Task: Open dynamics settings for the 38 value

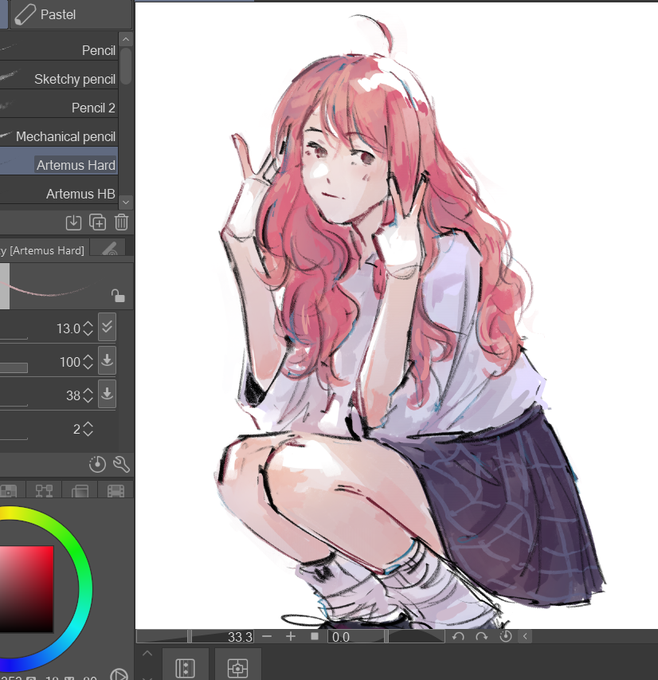Action: pos(107,393)
